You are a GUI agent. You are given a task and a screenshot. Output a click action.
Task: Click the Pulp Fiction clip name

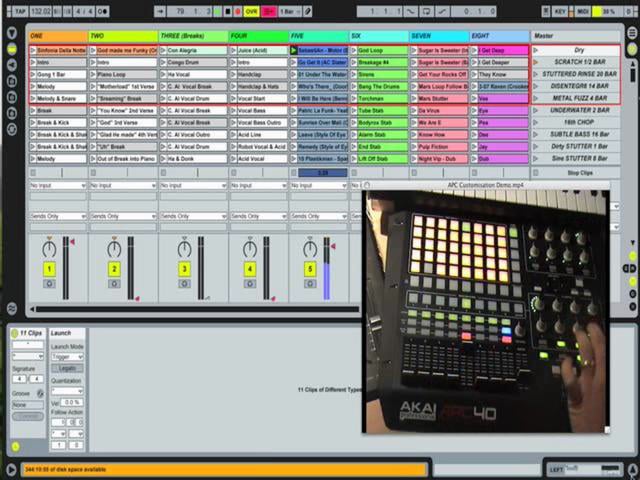[443, 147]
